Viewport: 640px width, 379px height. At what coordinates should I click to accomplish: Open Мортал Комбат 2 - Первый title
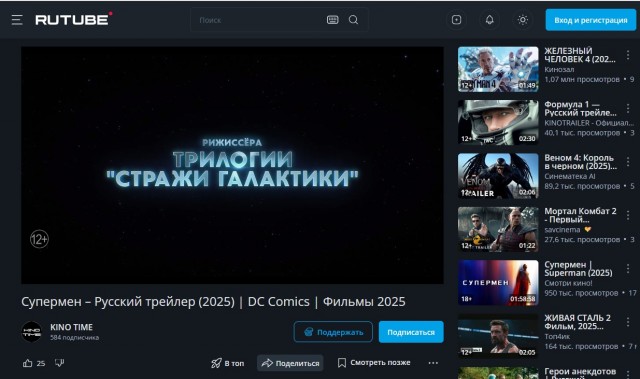580,215
